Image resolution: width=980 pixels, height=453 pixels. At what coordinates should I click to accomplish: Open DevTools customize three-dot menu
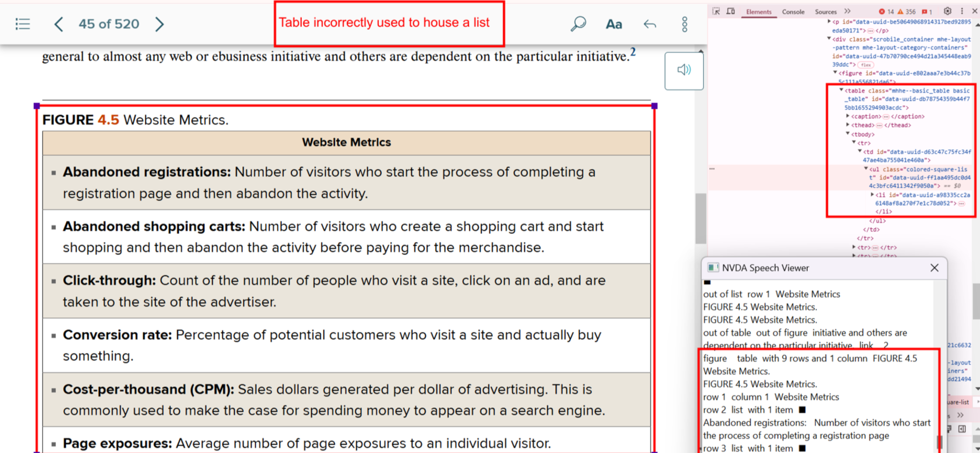point(962,11)
